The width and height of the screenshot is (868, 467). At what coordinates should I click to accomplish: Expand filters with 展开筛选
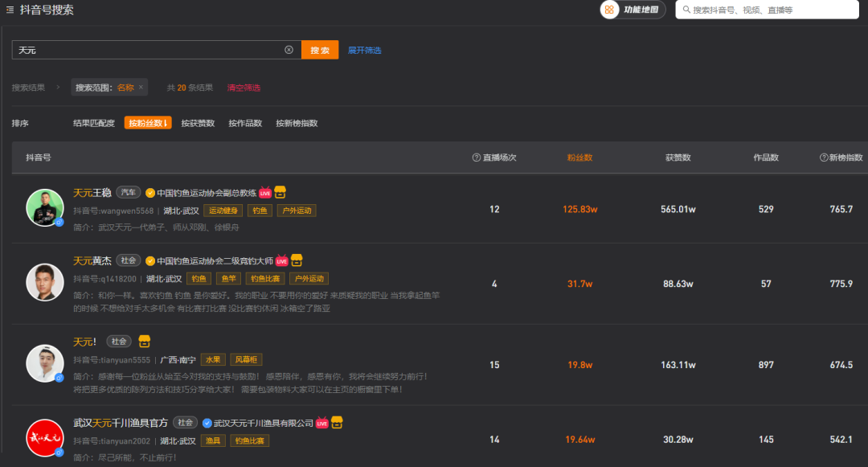[364, 51]
